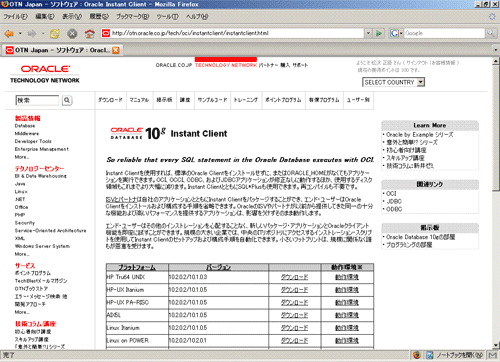Go forward using the Forward arrow
The height and width of the screenshot is (362, 500).
click(32, 33)
